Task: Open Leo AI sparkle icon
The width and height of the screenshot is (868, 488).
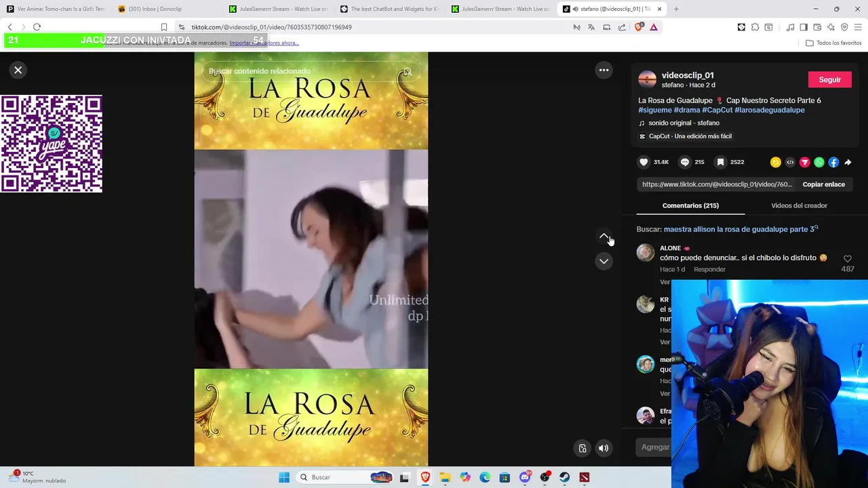Action: tap(831, 27)
